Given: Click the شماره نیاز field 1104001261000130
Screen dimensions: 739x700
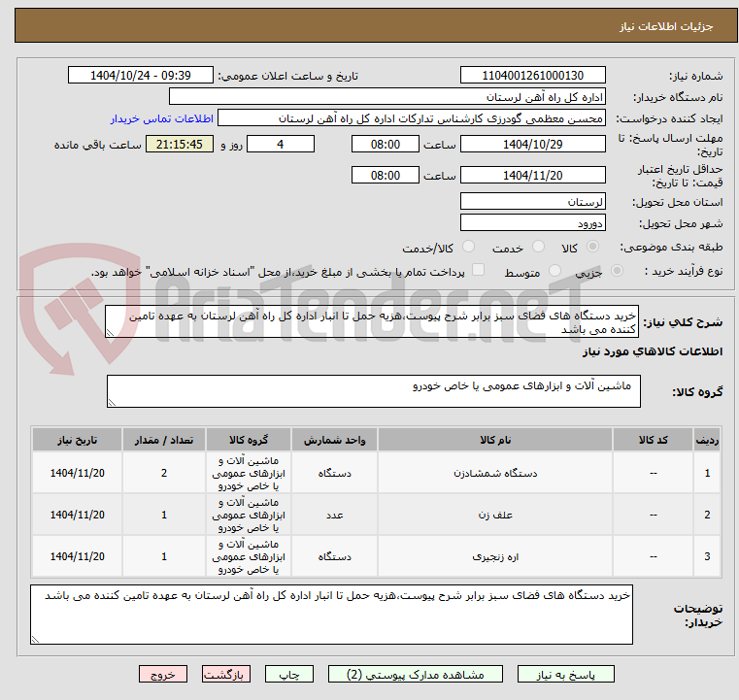Looking at the screenshot, I should [x=532, y=76].
